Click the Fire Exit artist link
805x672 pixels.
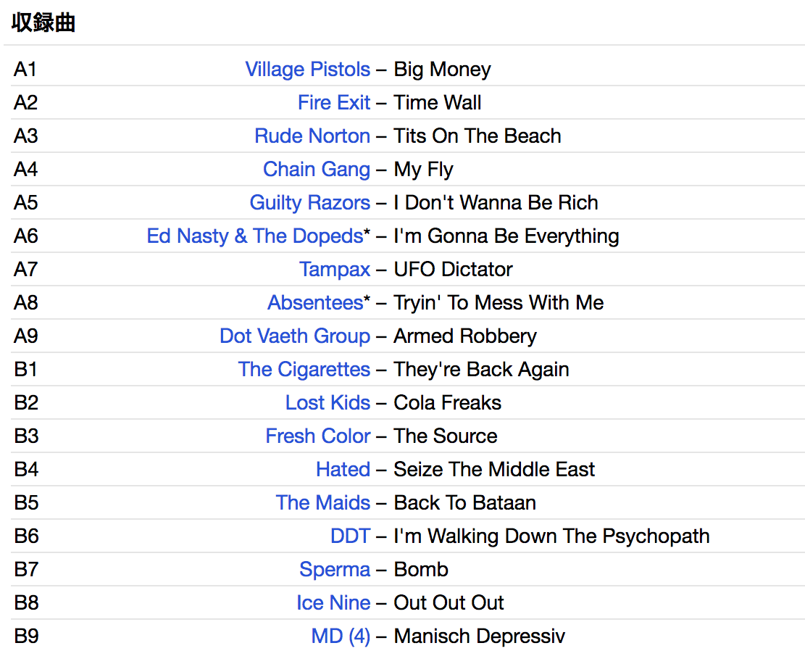[334, 103]
